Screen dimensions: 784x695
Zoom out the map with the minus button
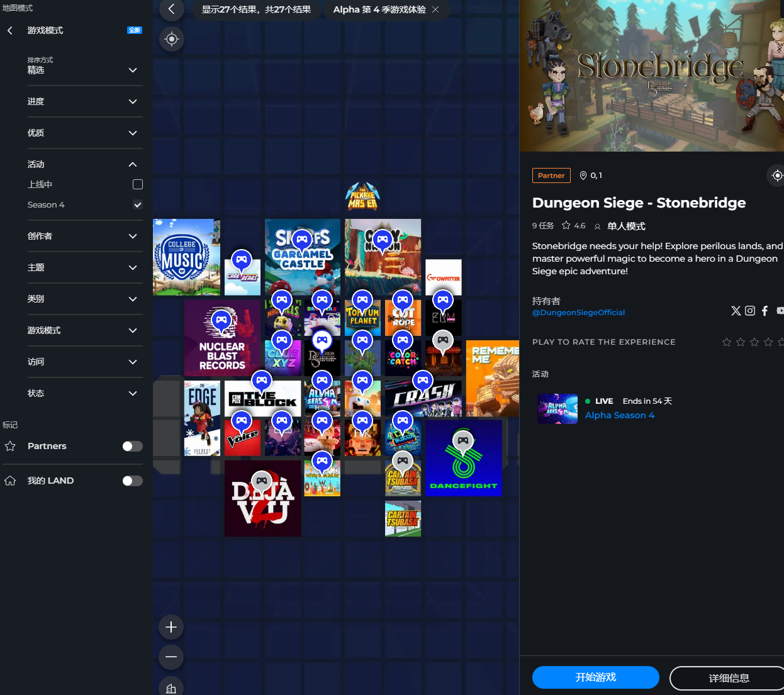tap(171, 657)
